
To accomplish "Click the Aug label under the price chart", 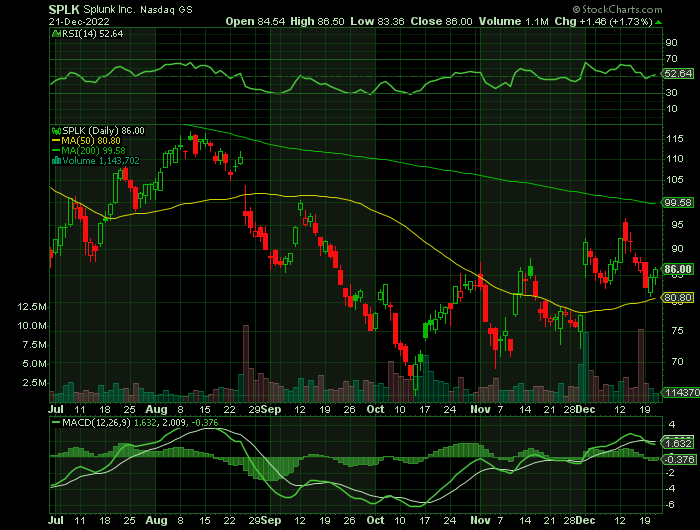I will pyautogui.click(x=156, y=410).
